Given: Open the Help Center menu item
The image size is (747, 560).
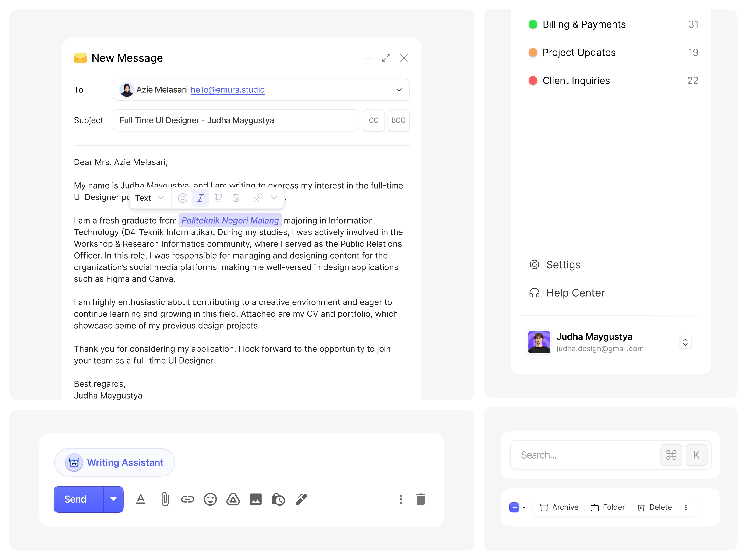Looking at the screenshot, I should pos(575,293).
